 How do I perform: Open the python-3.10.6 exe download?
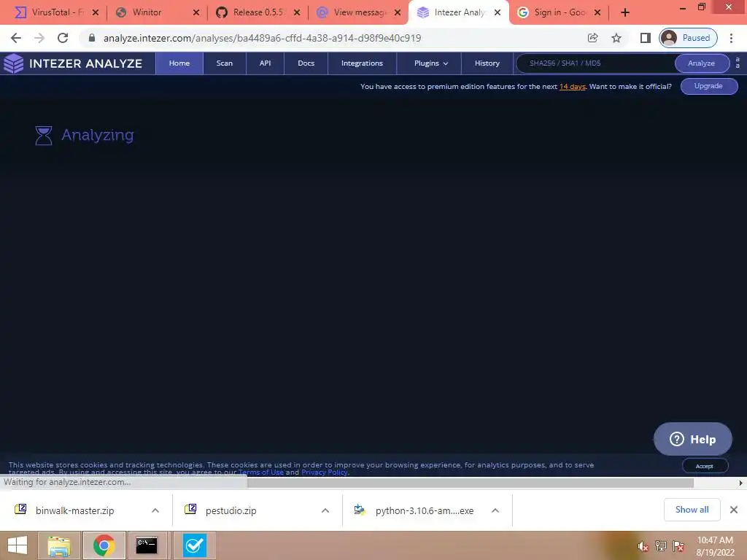(x=424, y=511)
